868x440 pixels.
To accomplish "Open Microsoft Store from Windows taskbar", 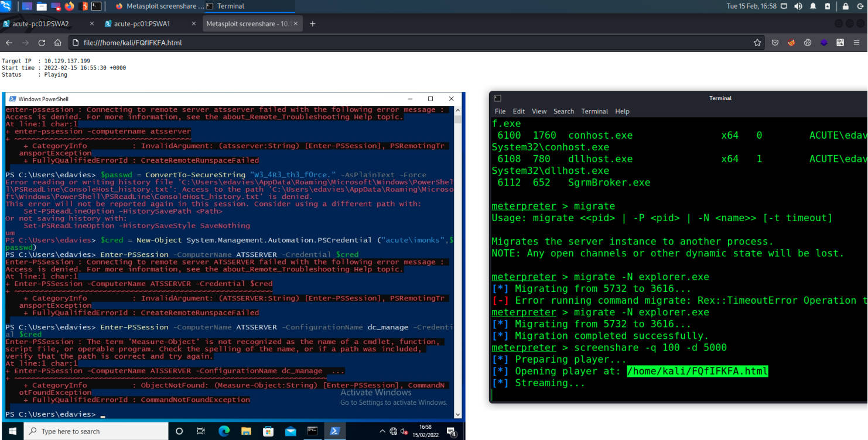I will 268,431.
